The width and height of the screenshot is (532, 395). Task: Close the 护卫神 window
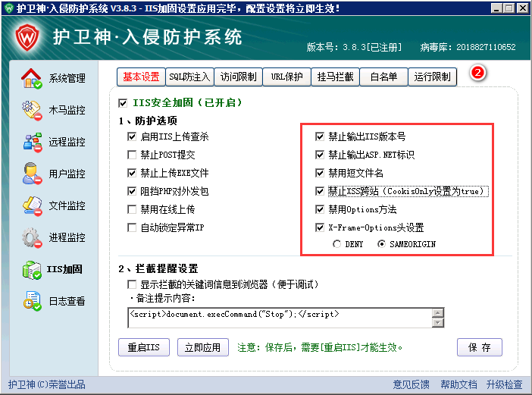522,8
